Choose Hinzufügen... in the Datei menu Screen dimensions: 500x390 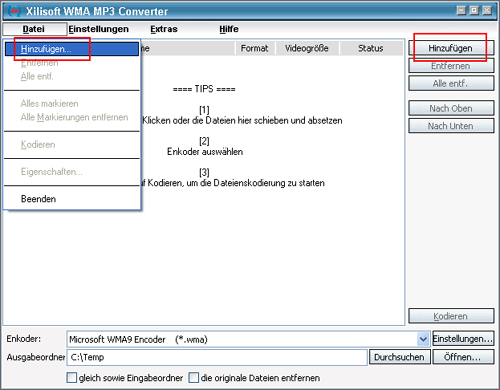(x=72, y=49)
